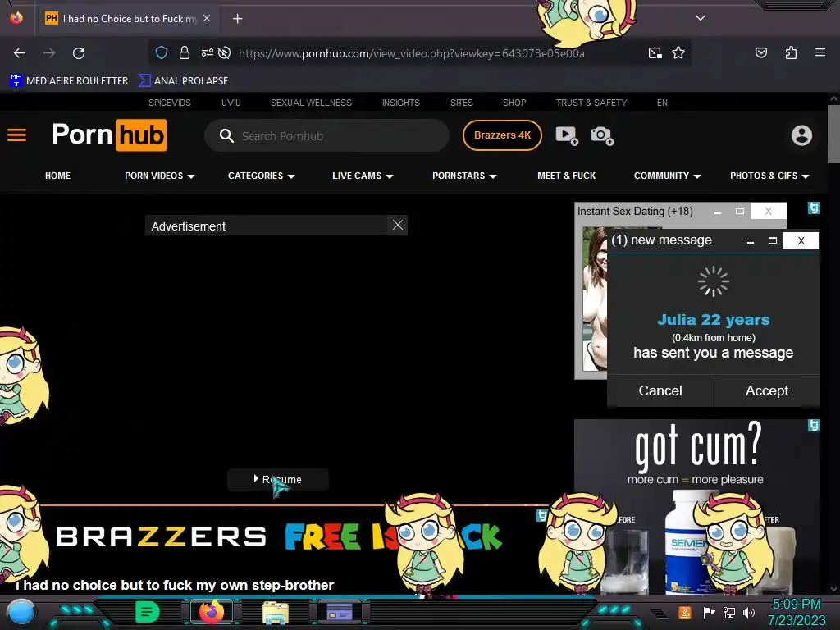Click the Firefox logo at top-left of tab bar
The image size is (840, 630).
(16, 18)
